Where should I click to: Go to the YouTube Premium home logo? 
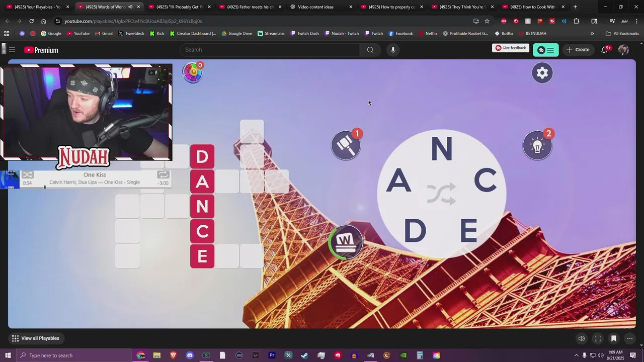click(x=41, y=50)
